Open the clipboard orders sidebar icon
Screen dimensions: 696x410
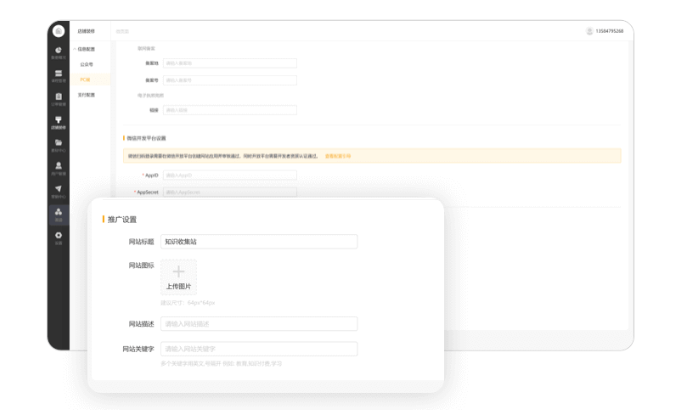(x=58, y=98)
